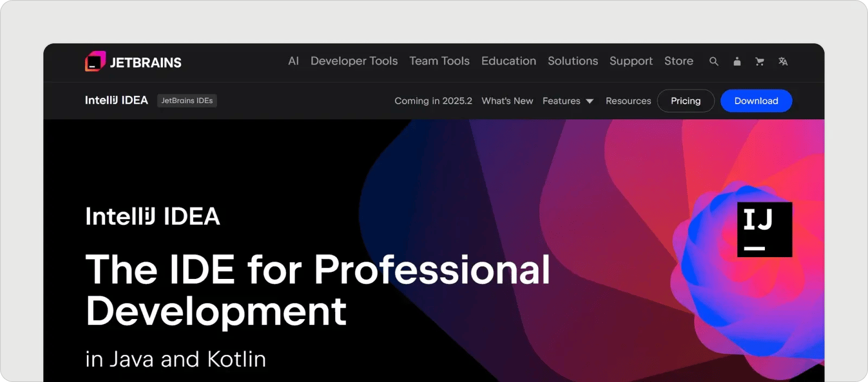Image resolution: width=868 pixels, height=382 pixels.
Task: Open the What's New link
Action: (x=507, y=101)
